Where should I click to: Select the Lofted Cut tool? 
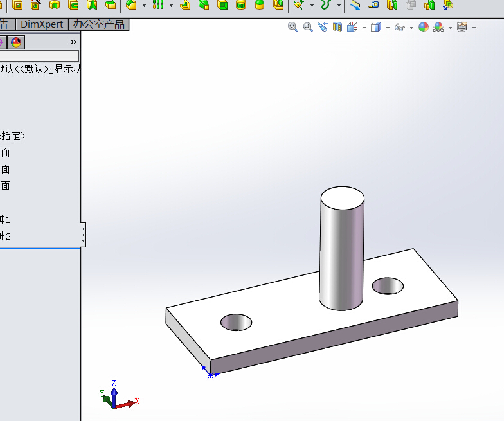[x=92, y=5]
